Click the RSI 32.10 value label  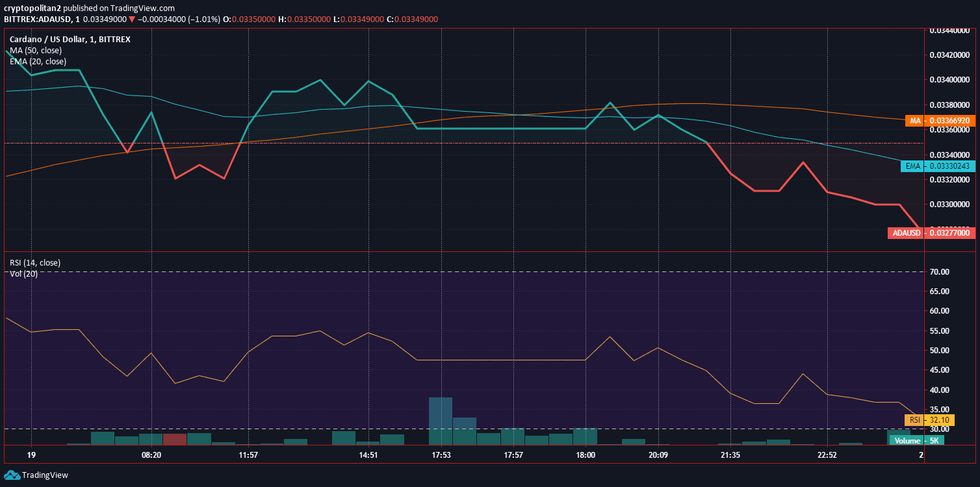pos(929,419)
